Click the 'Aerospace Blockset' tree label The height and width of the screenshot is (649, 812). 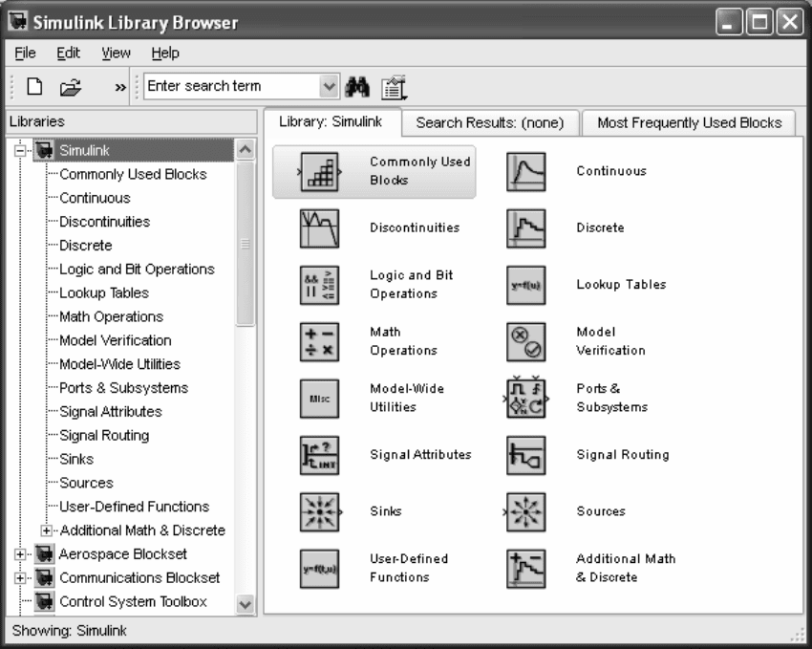pos(122,553)
